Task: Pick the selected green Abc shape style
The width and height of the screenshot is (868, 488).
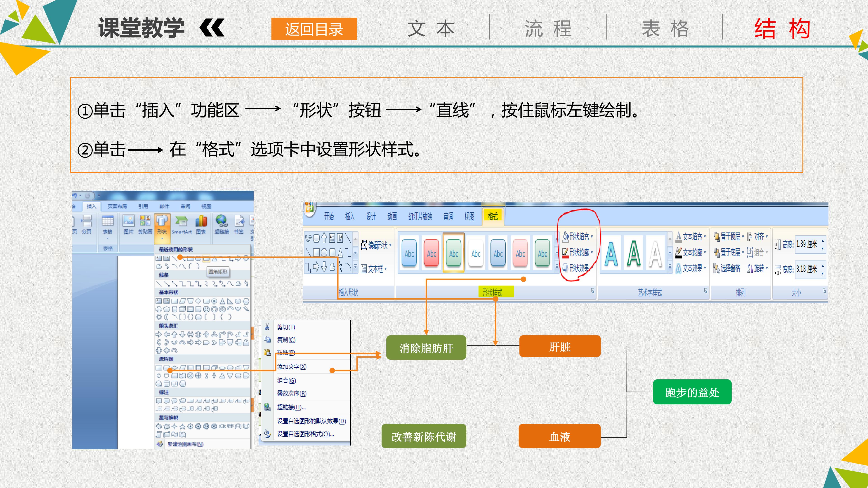Action: coord(453,253)
